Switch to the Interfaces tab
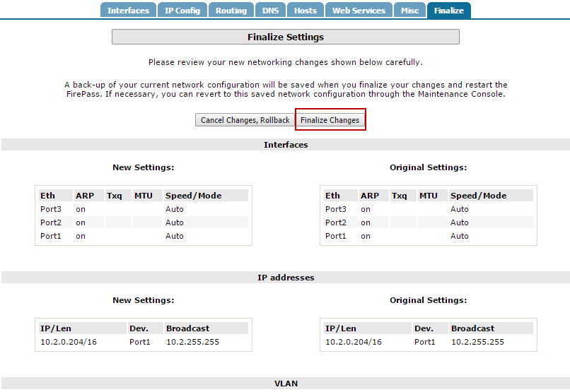The image size is (570, 392). click(128, 11)
